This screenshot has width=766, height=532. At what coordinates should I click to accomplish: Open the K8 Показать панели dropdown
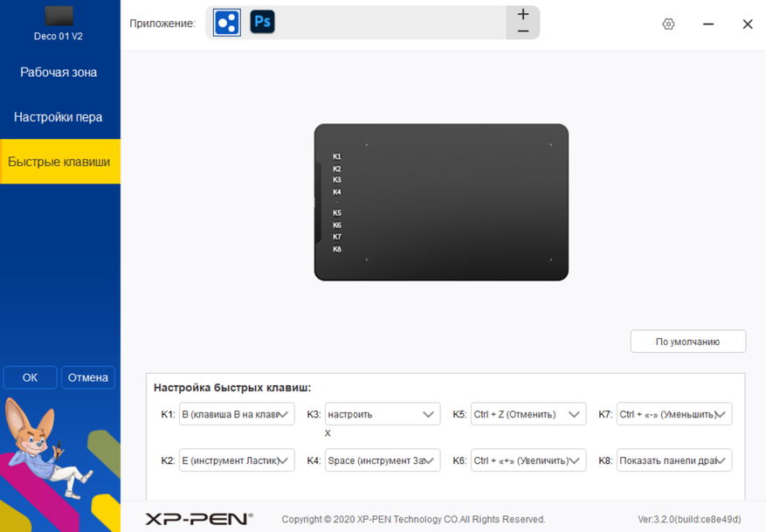pos(674,460)
